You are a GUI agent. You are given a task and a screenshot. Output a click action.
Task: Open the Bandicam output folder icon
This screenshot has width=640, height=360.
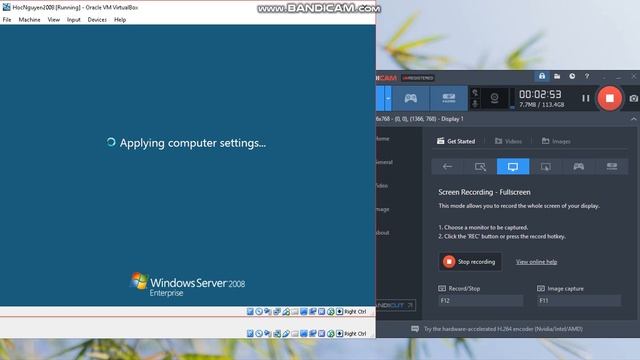(557, 76)
